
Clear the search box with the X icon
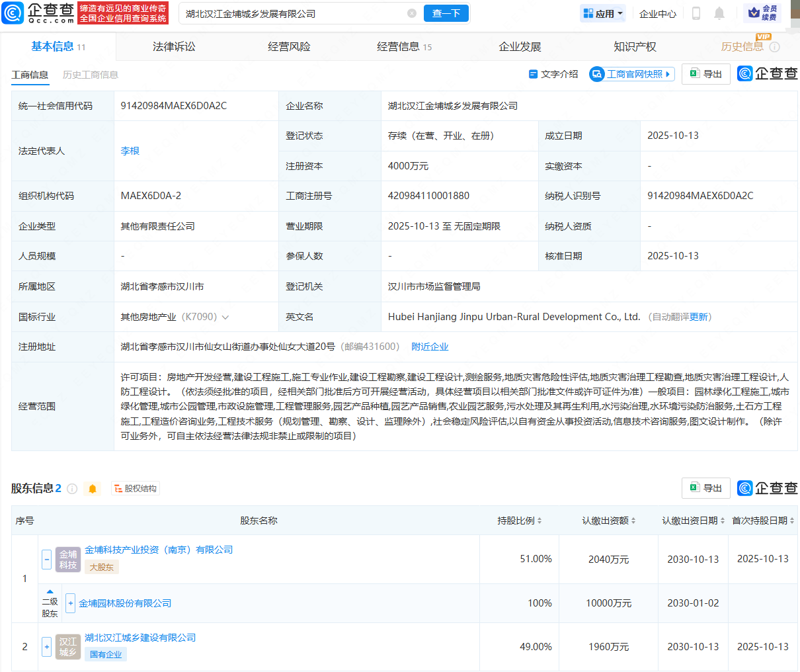pyautogui.click(x=412, y=13)
